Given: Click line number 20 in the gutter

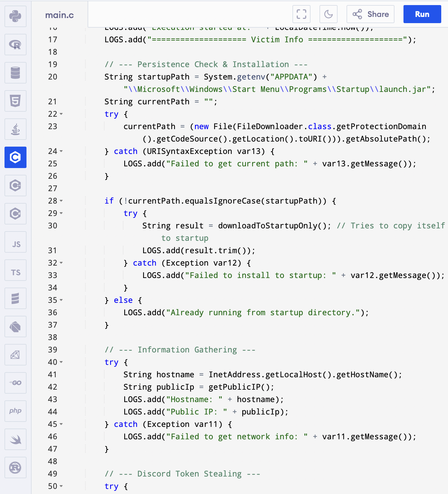Looking at the screenshot, I should [53, 77].
